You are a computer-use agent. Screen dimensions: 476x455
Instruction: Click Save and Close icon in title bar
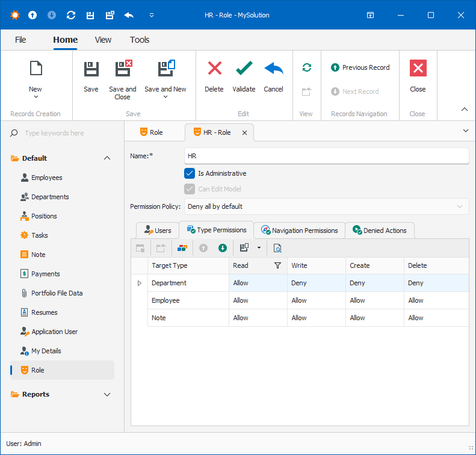(x=110, y=15)
